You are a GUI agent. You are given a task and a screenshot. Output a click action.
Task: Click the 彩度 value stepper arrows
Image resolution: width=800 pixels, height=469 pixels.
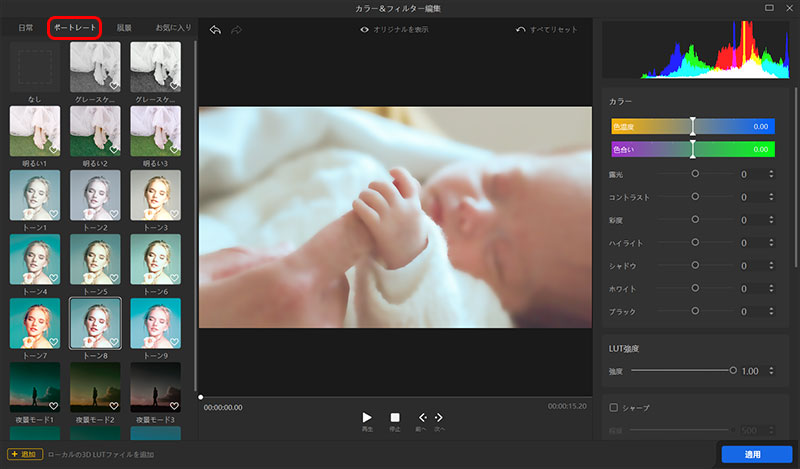click(x=771, y=219)
